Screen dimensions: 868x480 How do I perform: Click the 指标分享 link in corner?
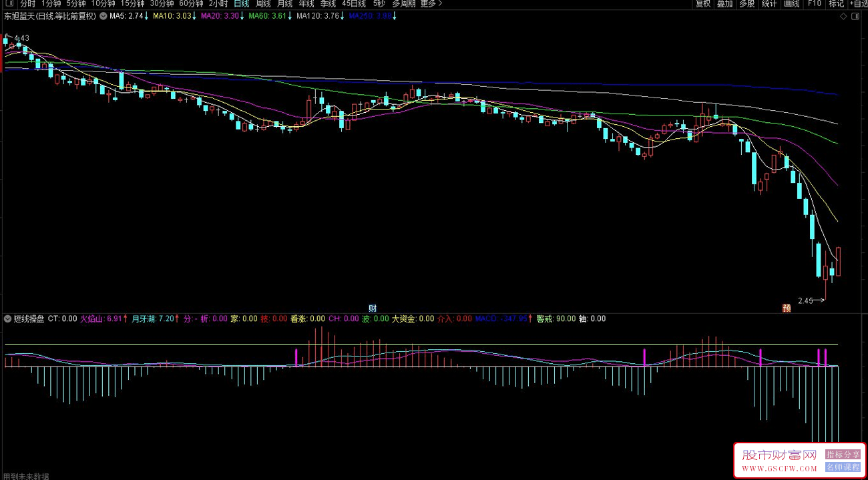843,455
